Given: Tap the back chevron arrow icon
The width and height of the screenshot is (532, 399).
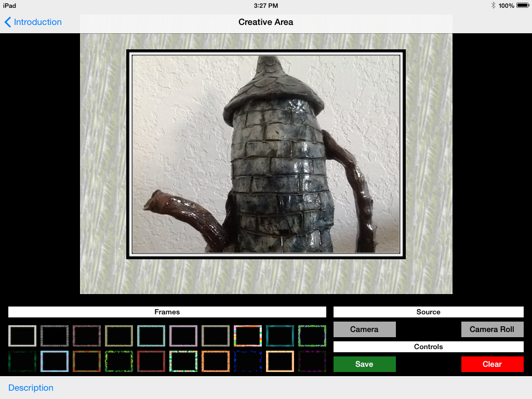Looking at the screenshot, I should [x=8, y=22].
